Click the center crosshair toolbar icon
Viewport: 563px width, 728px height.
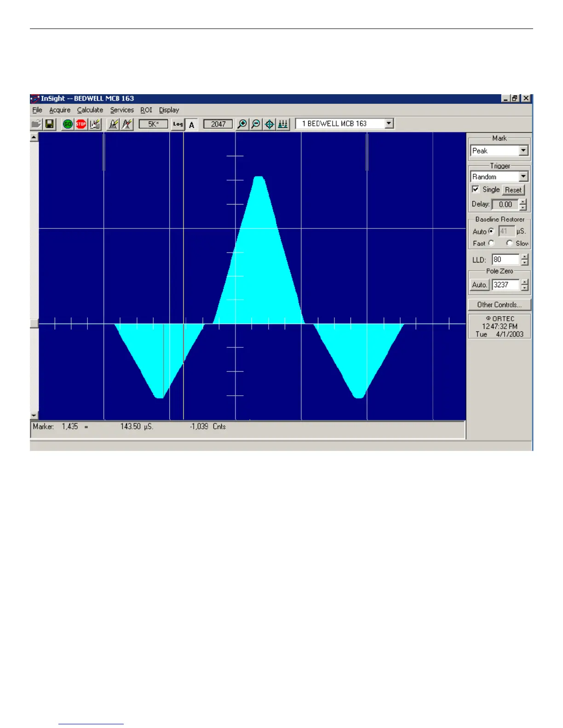click(270, 124)
